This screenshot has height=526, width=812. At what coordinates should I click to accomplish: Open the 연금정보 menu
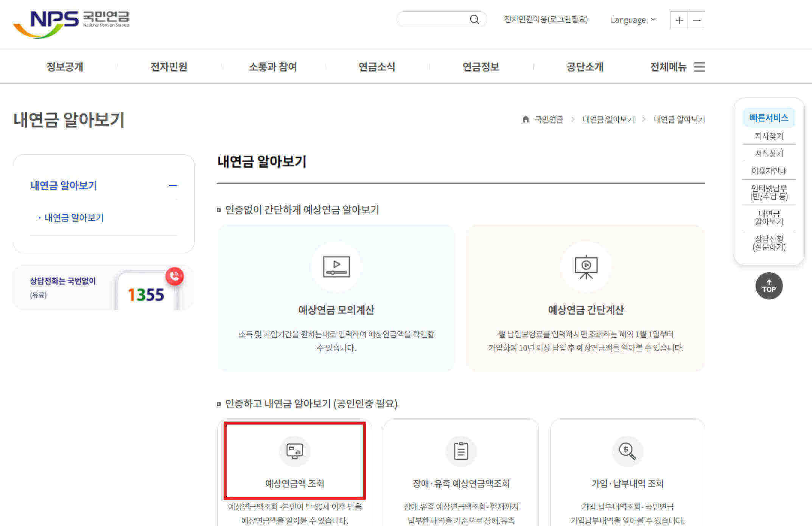481,67
